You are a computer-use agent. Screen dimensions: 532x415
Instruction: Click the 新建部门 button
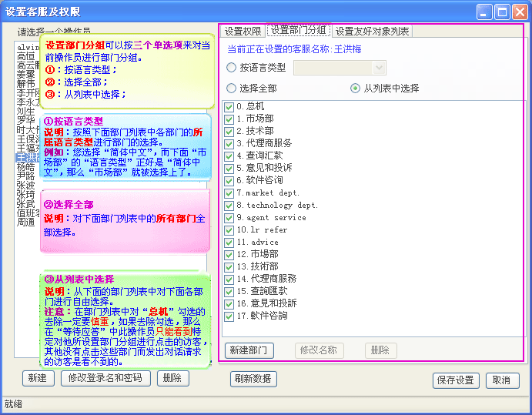coord(249,350)
